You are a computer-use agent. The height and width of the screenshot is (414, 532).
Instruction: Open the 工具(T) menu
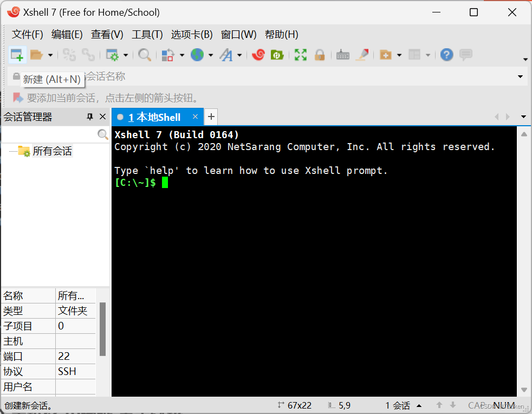[147, 34]
